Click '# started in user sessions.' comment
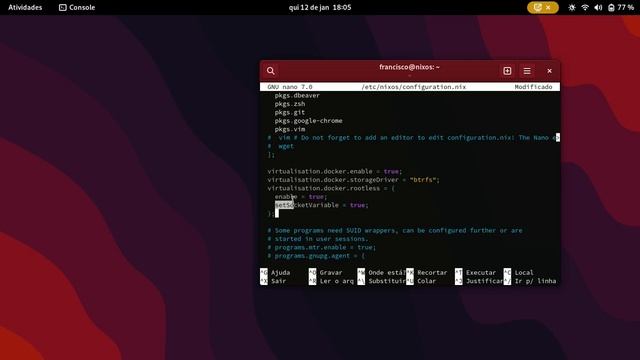 tap(318, 239)
